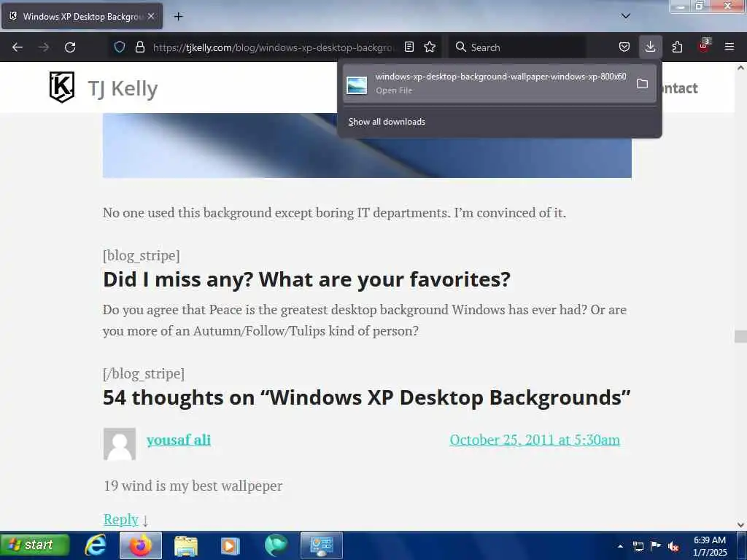The height and width of the screenshot is (560, 747).
Task: Expand the list all tabs chevron
Action: tap(626, 16)
